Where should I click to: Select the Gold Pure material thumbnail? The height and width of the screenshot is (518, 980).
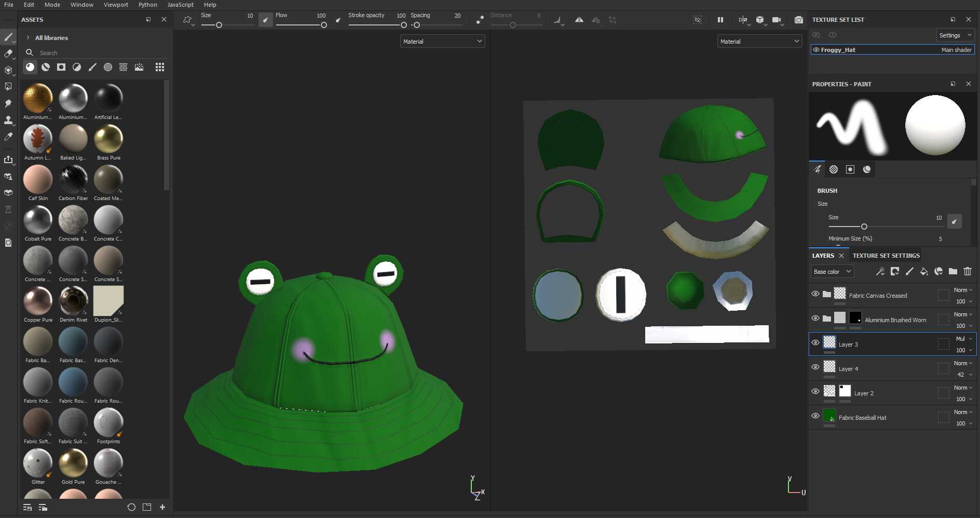tap(73, 463)
